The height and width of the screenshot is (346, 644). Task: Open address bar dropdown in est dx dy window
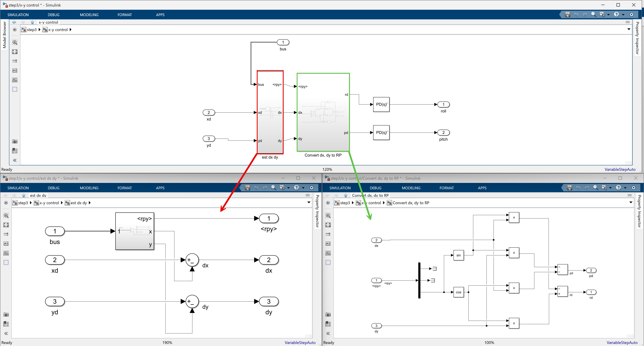(x=309, y=202)
